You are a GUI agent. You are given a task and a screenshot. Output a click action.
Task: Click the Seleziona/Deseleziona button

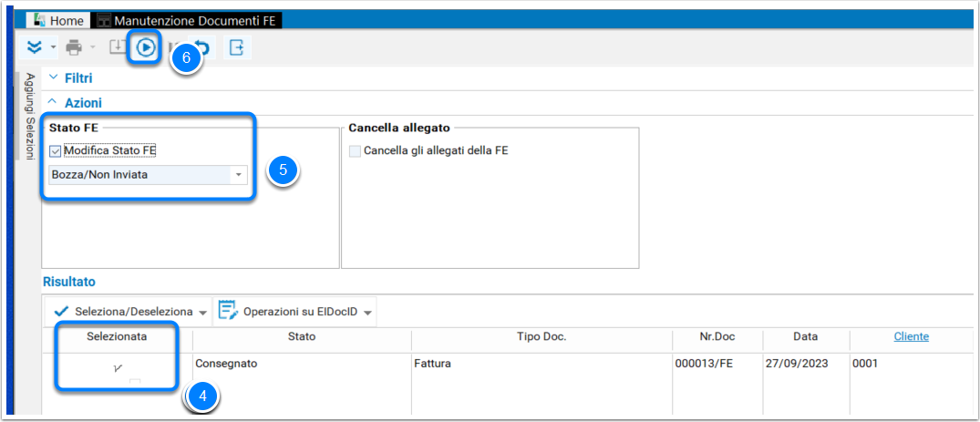tap(123, 312)
